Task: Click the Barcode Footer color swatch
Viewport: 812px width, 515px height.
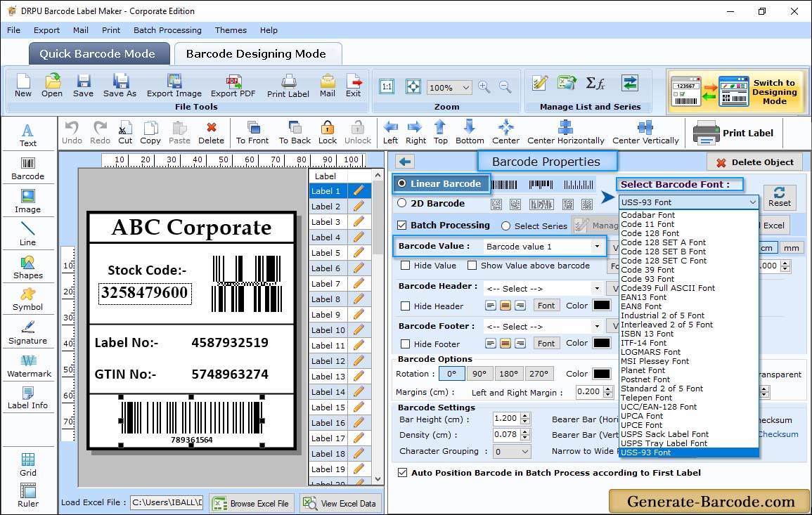Action: click(x=601, y=343)
